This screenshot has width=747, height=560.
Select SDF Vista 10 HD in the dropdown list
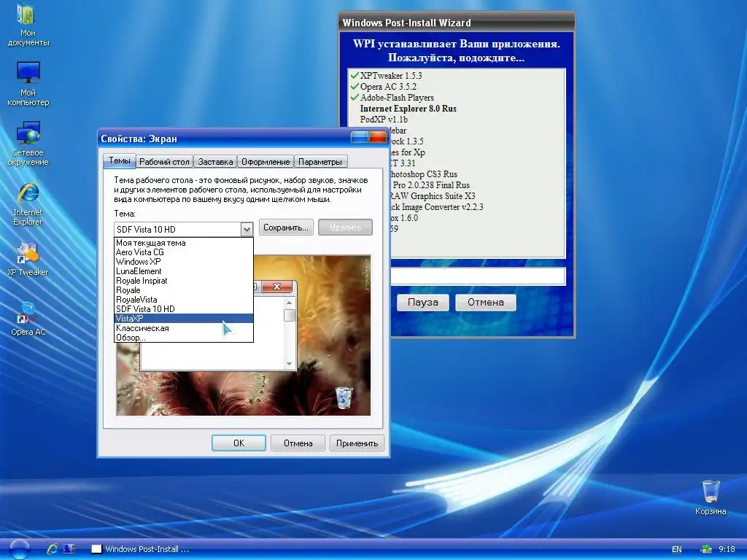click(x=184, y=309)
